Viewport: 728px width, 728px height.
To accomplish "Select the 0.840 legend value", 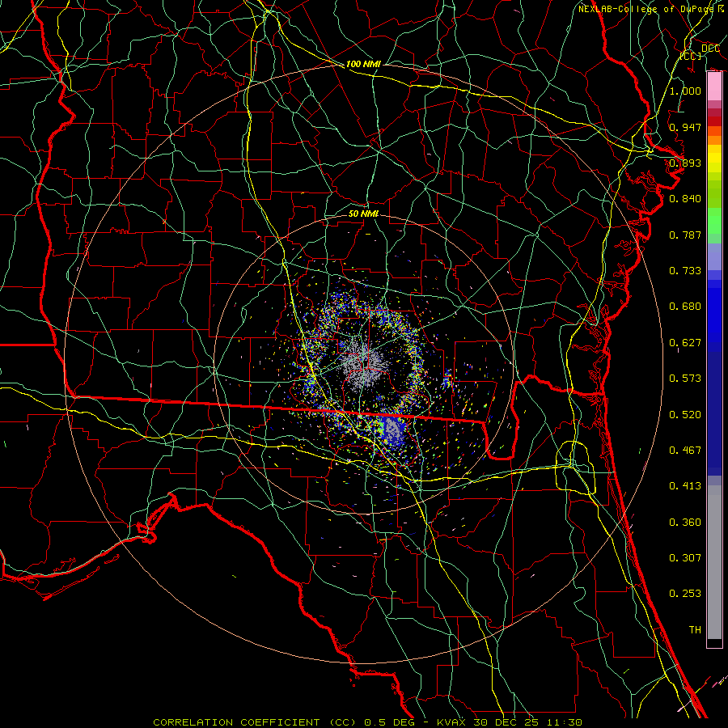I will coord(685,199).
